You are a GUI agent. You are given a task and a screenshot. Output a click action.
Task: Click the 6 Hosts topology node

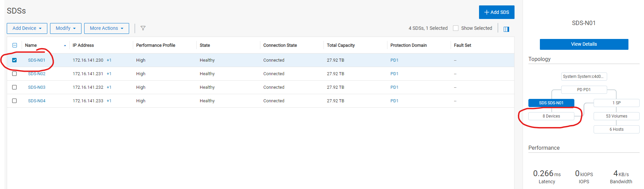[x=616, y=129]
